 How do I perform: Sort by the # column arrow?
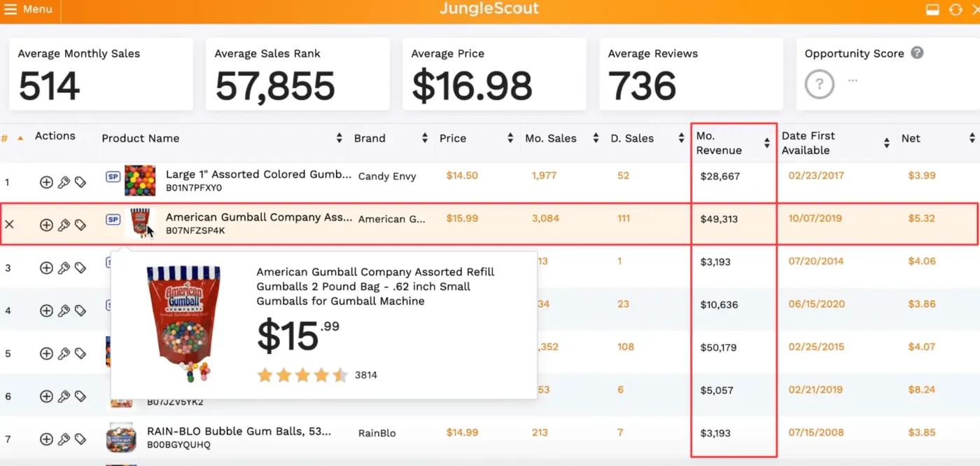20,138
